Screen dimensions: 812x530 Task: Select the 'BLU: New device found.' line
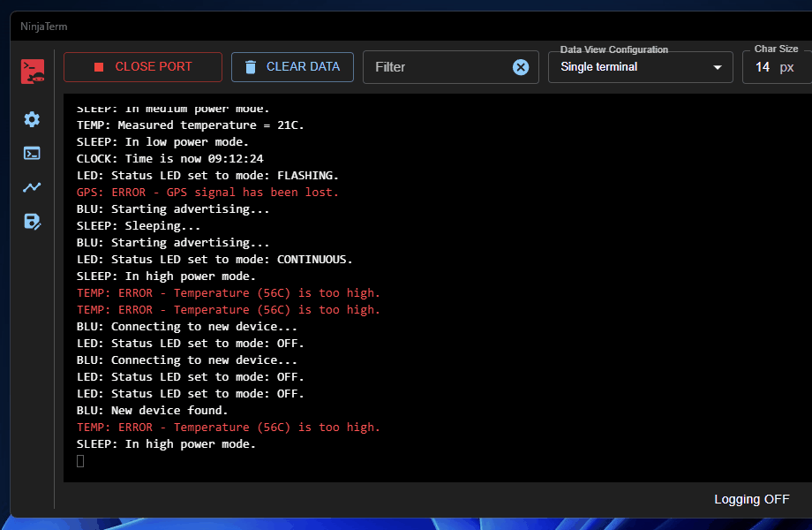[x=152, y=411]
